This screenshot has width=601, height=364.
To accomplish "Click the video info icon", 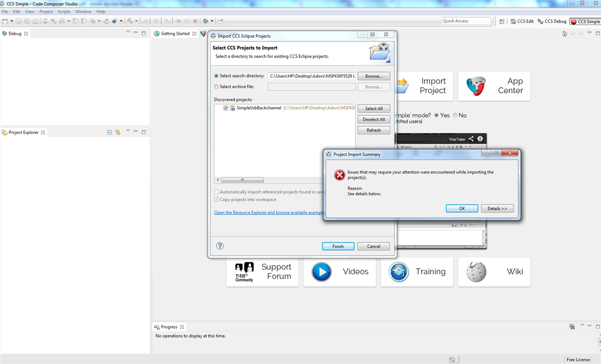I will [480, 139].
